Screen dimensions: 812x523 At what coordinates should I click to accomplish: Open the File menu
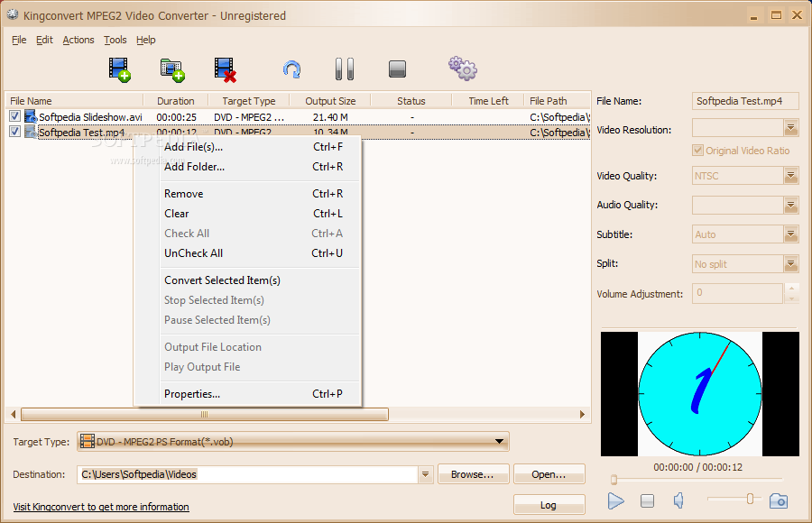19,40
